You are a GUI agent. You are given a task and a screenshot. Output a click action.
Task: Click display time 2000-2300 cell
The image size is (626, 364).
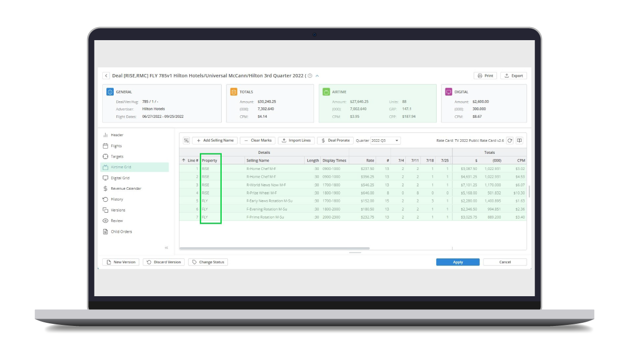coord(334,217)
